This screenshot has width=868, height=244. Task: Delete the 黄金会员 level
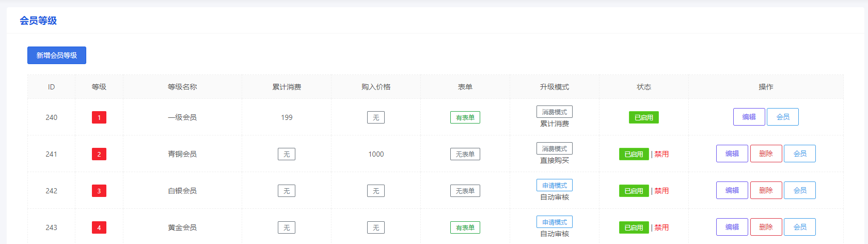click(x=766, y=227)
